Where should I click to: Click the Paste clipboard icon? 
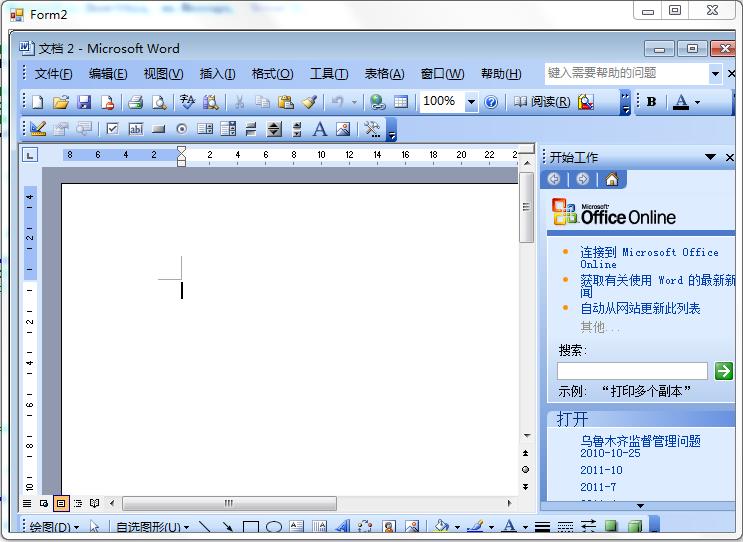(286, 102)
